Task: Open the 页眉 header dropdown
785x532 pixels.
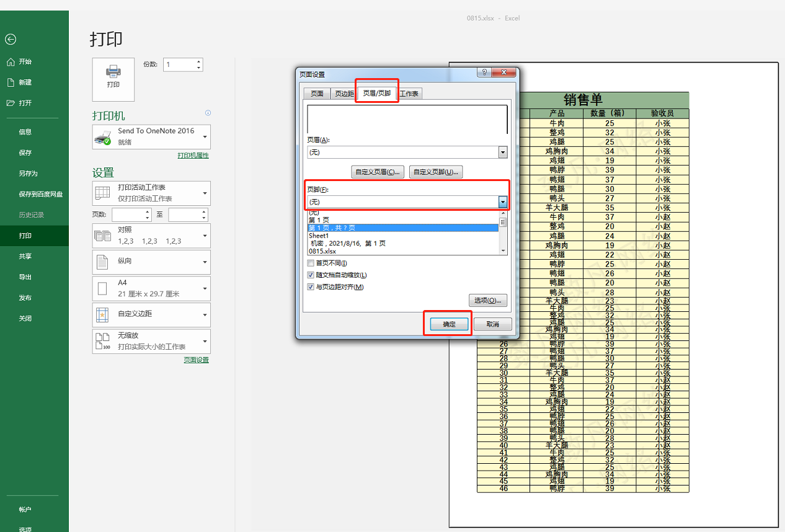Action: 503,152
